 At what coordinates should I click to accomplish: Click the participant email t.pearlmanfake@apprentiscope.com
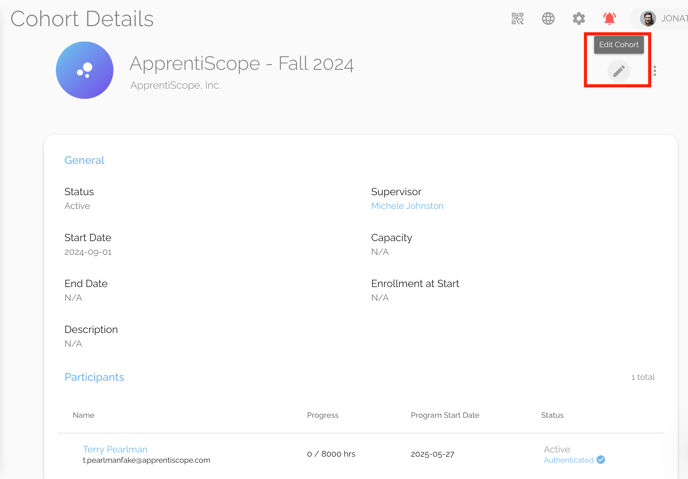click(x=147, y=460)
